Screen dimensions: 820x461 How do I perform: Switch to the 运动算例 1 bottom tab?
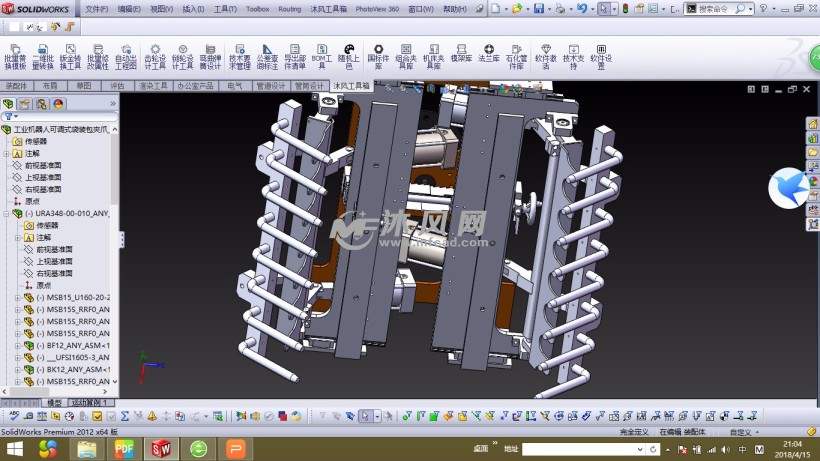coord(91,402)
